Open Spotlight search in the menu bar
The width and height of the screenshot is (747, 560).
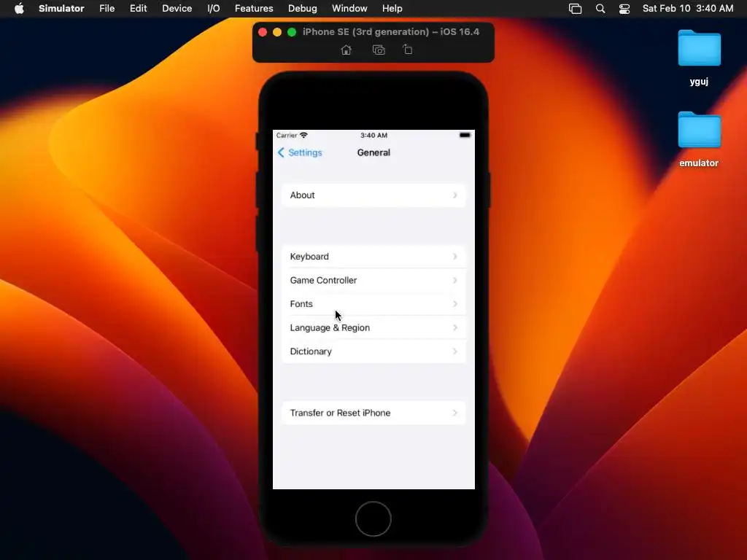click(600, 9)
